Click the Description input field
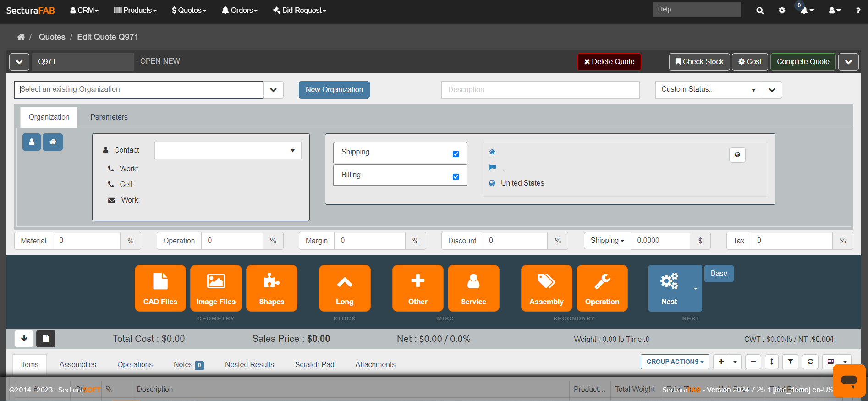868x401 pixels. coord(540,90)
